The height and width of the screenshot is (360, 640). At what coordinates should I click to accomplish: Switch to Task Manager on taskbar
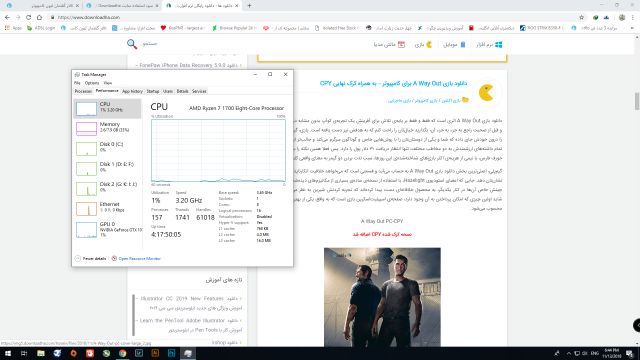pyautogui.click(x=188, y=353)
